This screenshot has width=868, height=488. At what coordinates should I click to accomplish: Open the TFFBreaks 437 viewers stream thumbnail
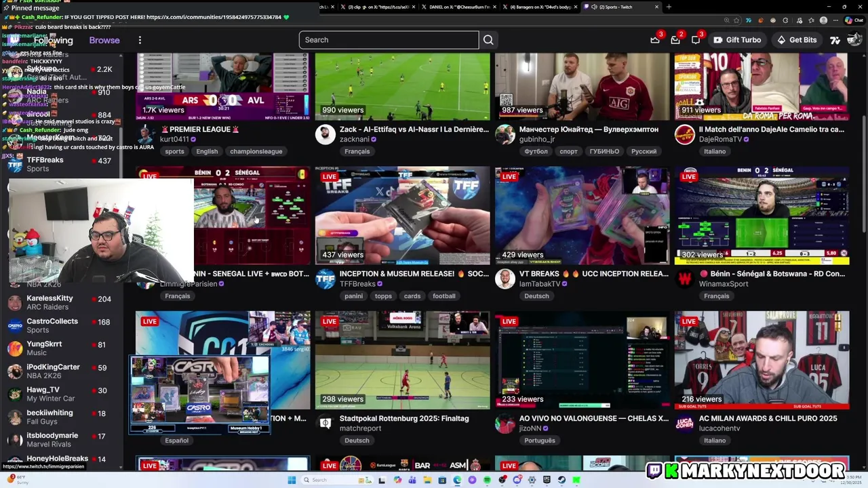pos(402,216)
